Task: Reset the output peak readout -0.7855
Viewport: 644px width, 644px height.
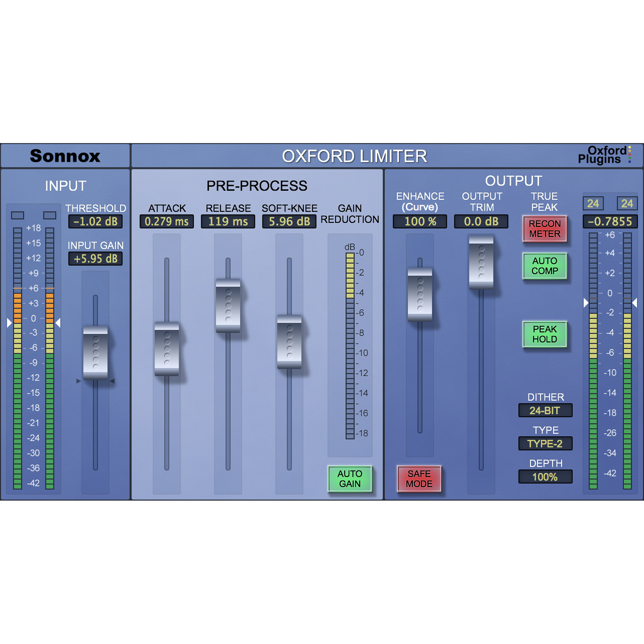Action: point(610,221)
